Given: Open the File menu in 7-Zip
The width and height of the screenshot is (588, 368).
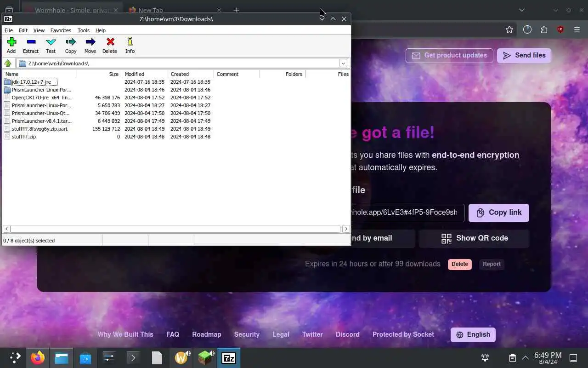Looking at the screenshot, I should (x=9, y=30).
